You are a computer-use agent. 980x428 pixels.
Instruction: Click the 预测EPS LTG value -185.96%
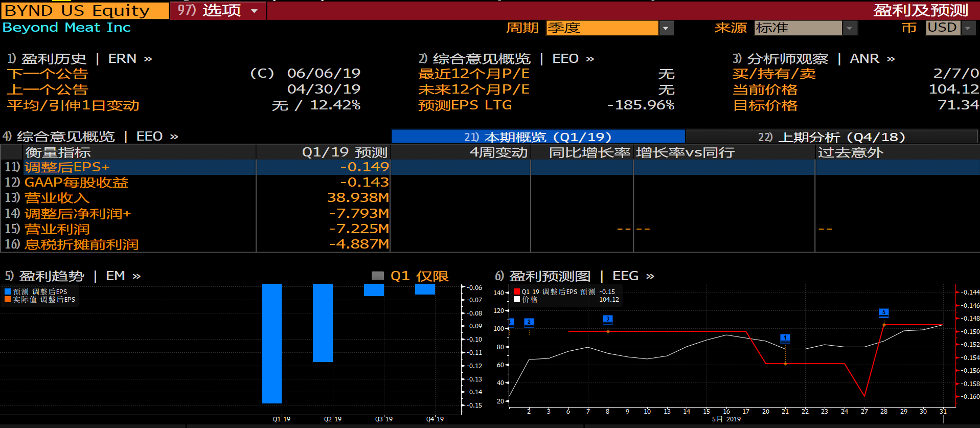[641, 105]
